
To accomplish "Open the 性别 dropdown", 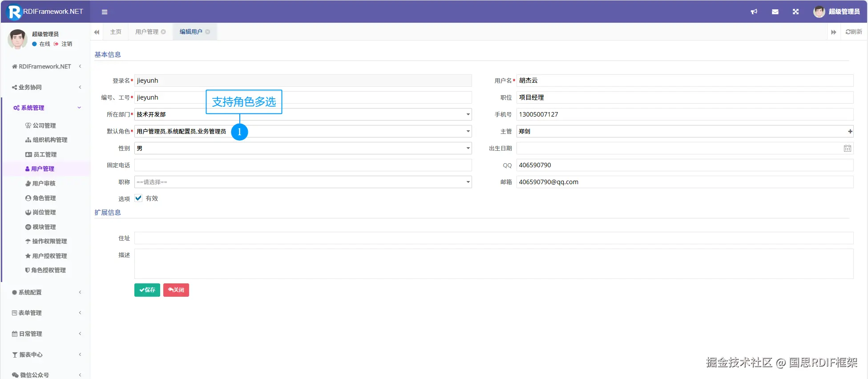I will (x=303, y=148).
